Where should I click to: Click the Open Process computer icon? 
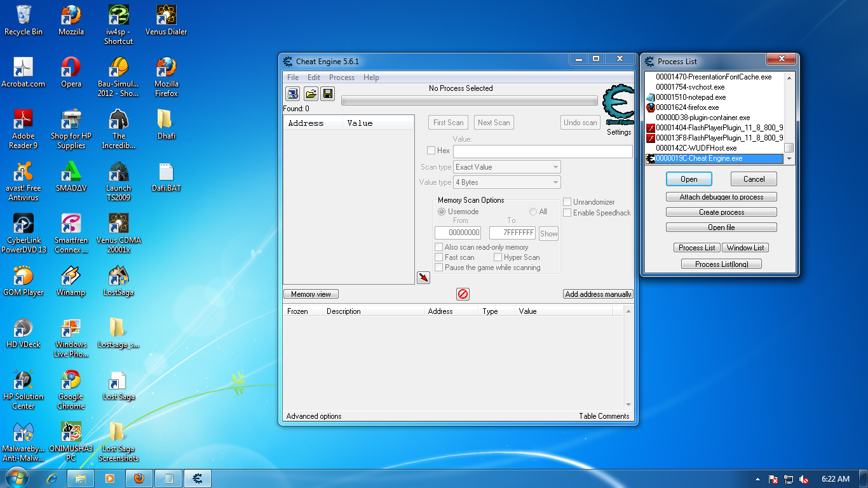pyautogui.click(x=293, y=94)
